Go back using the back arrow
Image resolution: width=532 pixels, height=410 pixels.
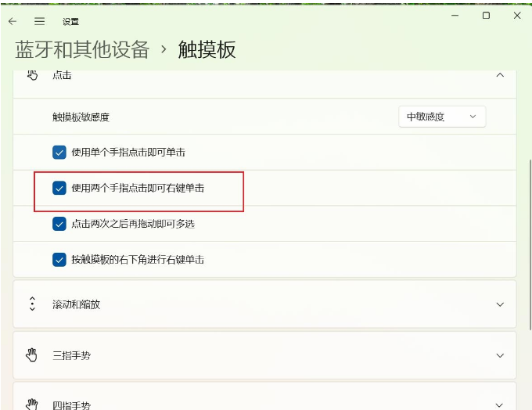[13, 21]
